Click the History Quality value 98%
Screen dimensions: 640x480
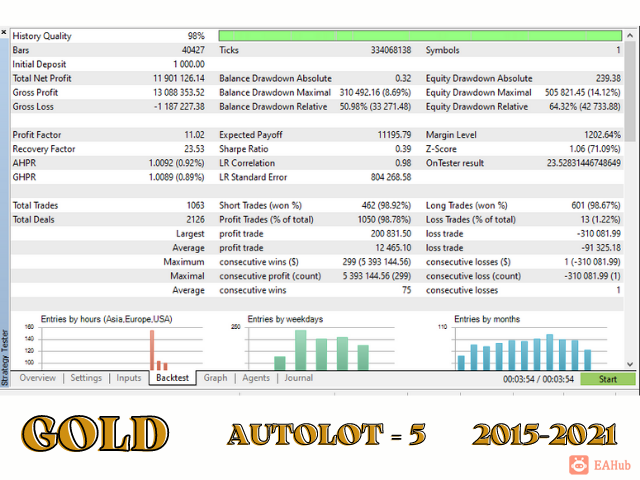(196, 36)
